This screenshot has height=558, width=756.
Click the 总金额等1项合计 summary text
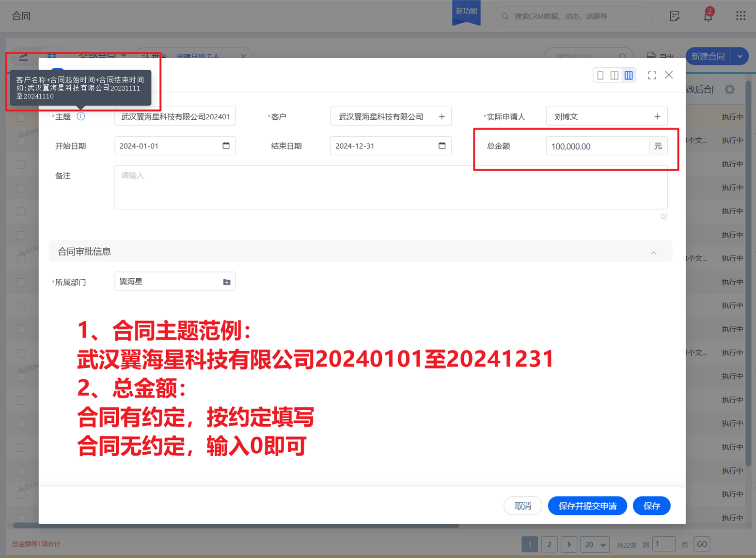point(36,544)
